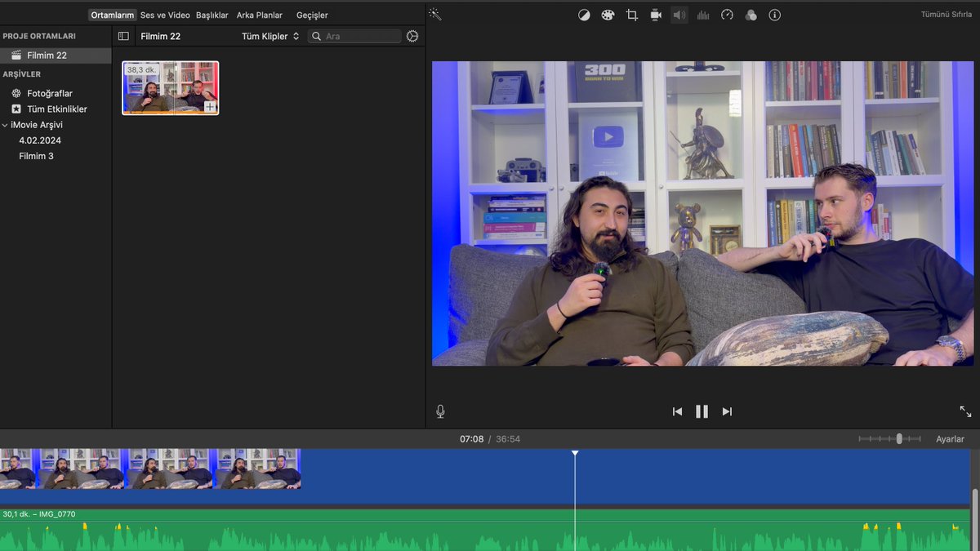Select the Filmim 3 event
Viewport: 980px width, 551px height.
(37, 156)
